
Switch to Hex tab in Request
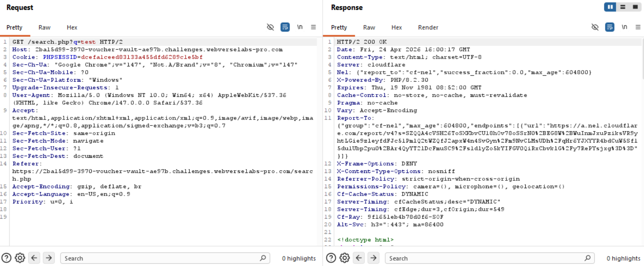(72, 27)
